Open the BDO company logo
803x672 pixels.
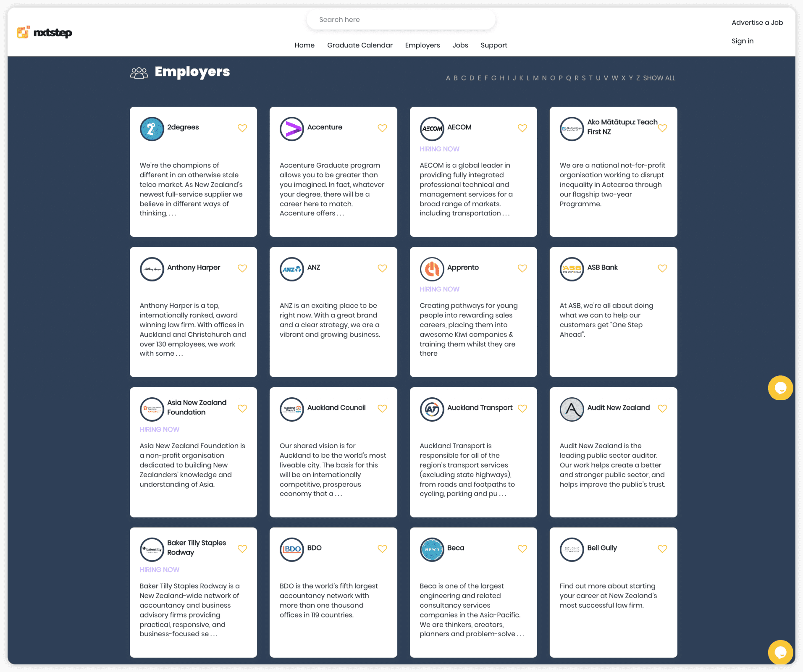click(292, 550)
